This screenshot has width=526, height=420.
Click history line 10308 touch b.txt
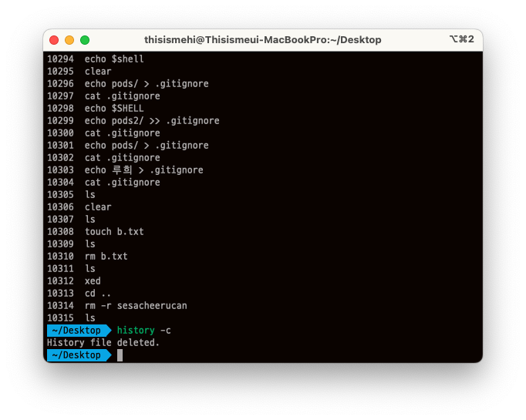click(96, 232)
